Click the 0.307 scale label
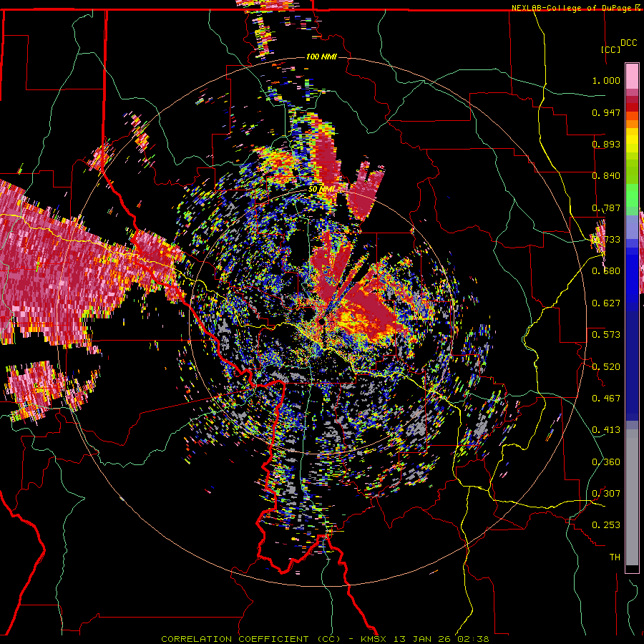The width and height of the screenshot is (644, 644). [606, 494]
